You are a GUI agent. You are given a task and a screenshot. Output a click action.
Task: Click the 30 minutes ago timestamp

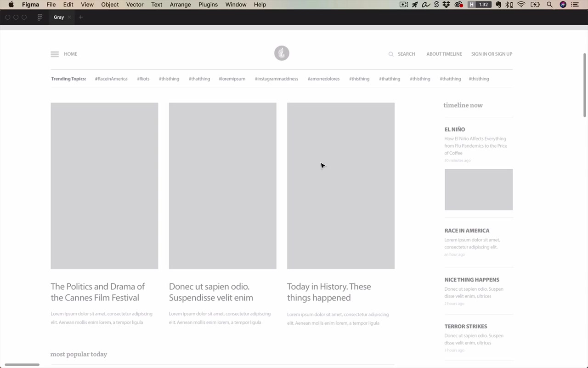point(458,161)
